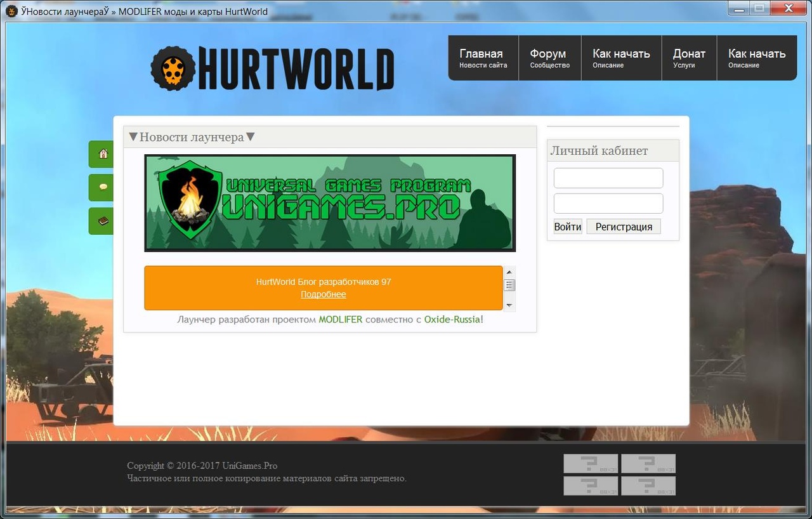Click the launcher window title icon
The height and width of the screenshot is (519, 812).
pyautogui.click(x=11, y=11)
